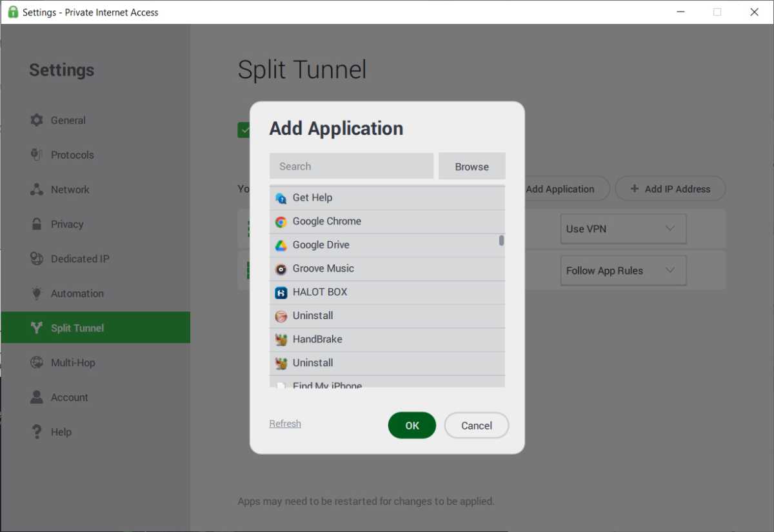Select the Find My iPhone row
The height and width of the screenshot is (532, 774).
[x=387, y=382]
